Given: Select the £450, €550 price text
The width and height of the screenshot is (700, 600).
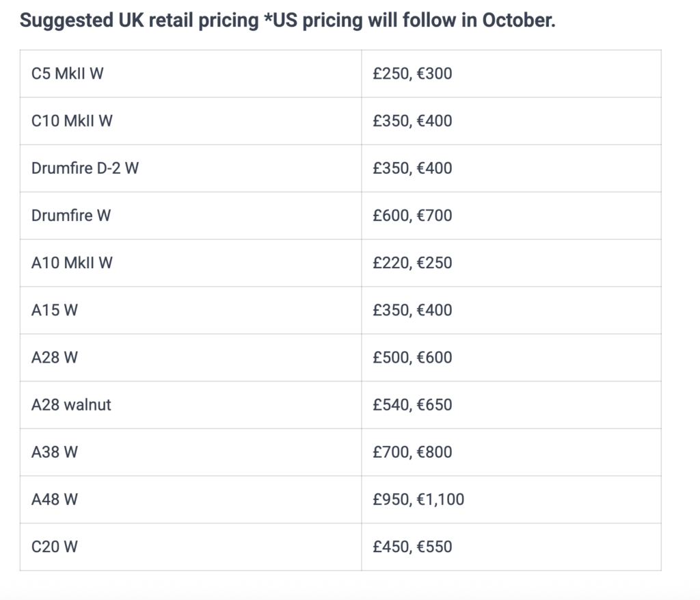Looking at the screenshot, I should click(412, 547).
